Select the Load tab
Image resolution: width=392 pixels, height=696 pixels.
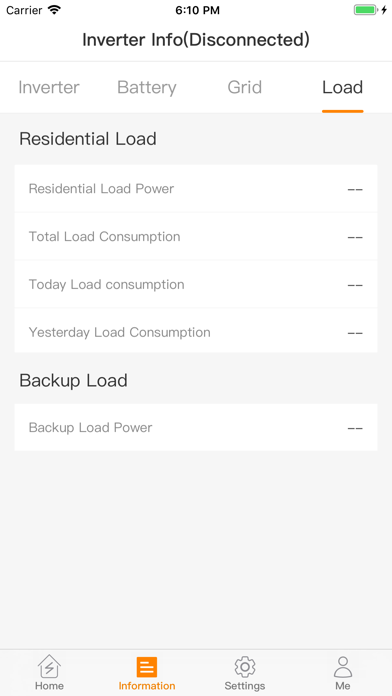tap(343, 87)
